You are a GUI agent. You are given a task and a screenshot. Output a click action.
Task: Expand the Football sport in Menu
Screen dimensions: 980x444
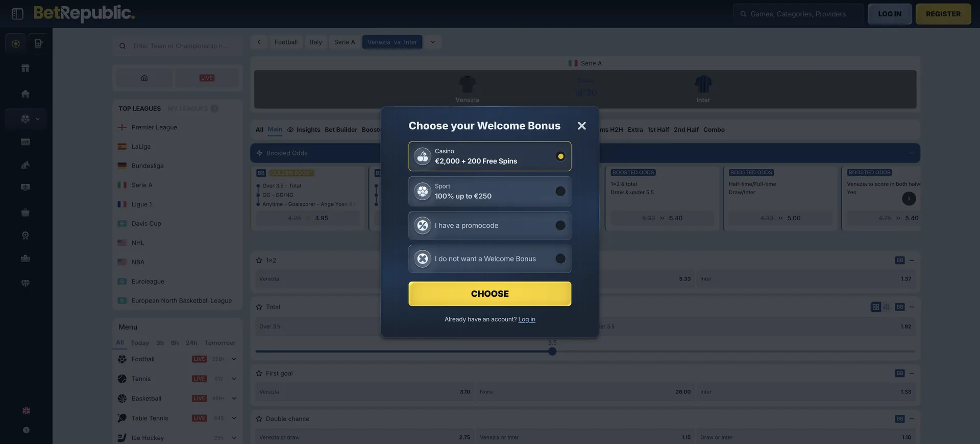(x=234, y=359)
